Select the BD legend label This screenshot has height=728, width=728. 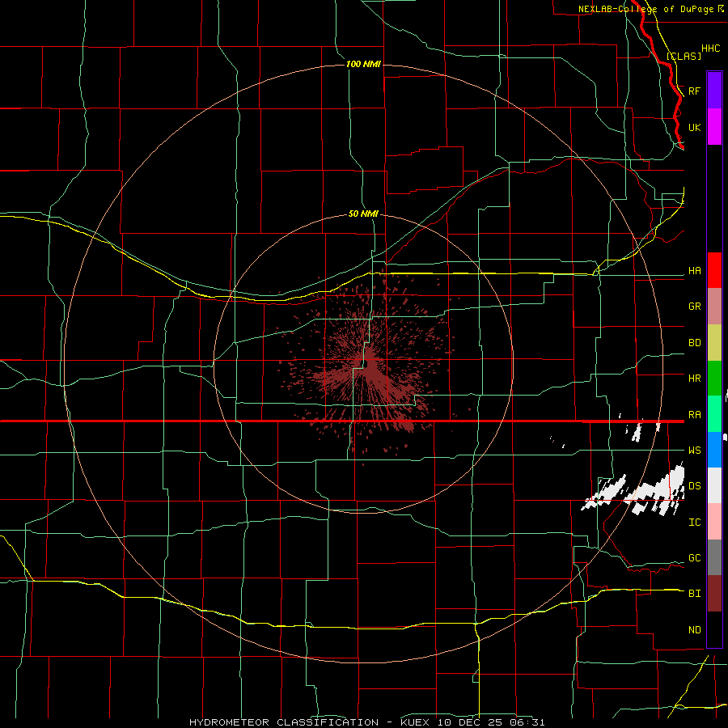point(694,343)
